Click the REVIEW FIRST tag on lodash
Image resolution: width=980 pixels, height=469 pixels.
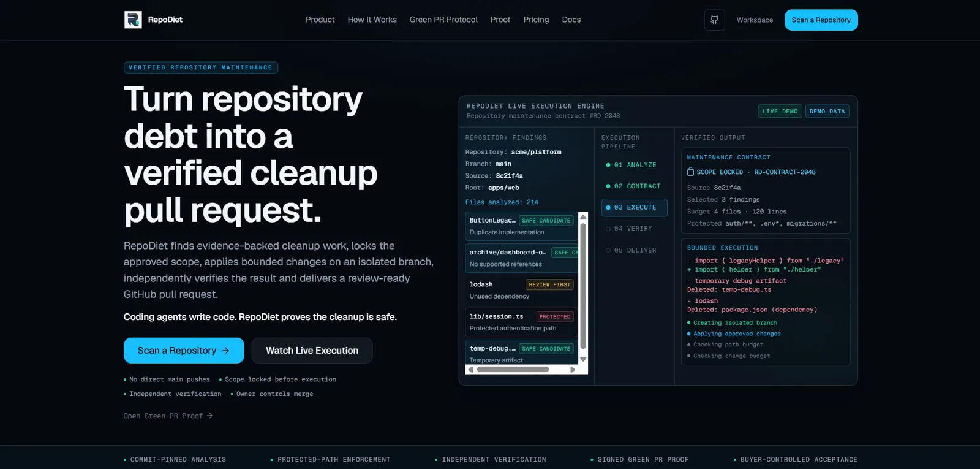[x=549, y=284]
